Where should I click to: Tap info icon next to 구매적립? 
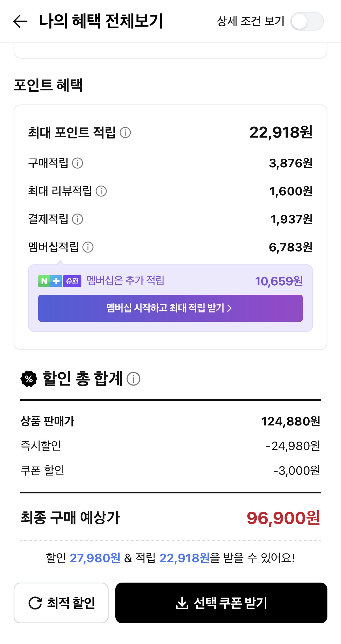click(77, 163)
